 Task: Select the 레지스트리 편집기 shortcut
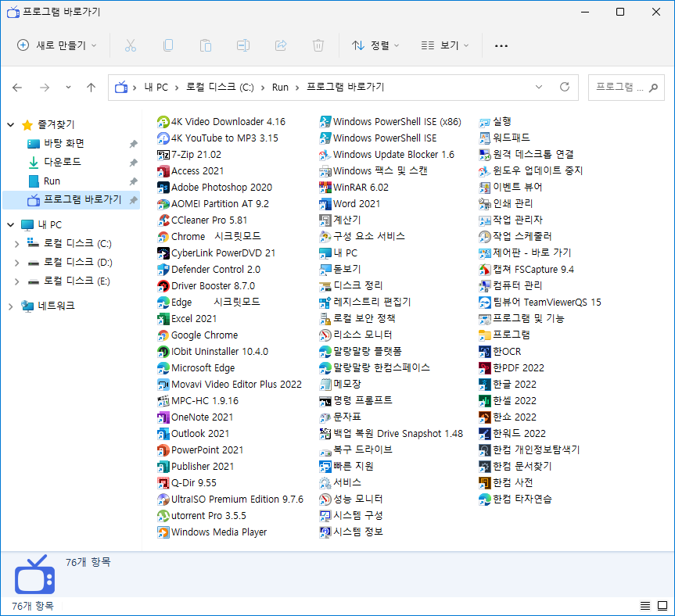click(365, 303)
